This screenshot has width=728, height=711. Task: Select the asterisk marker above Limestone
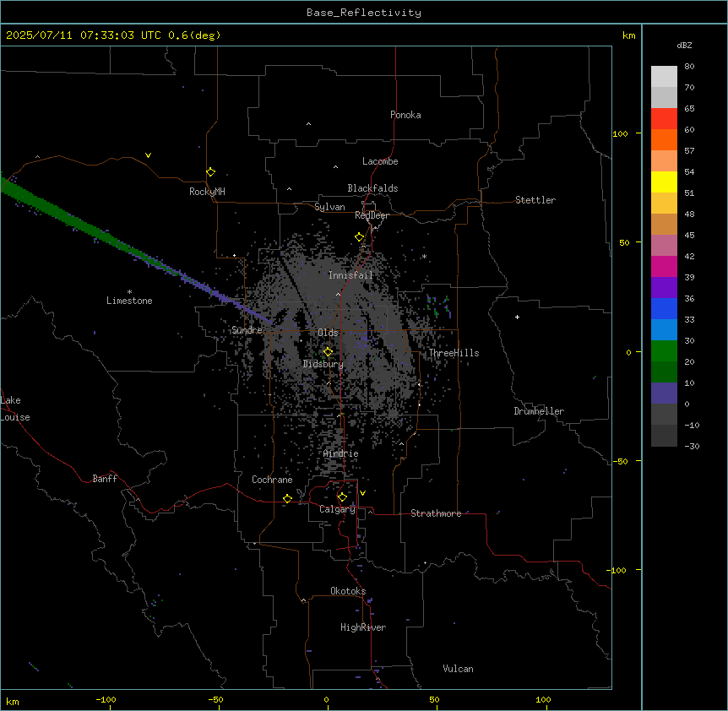[129, 292]
